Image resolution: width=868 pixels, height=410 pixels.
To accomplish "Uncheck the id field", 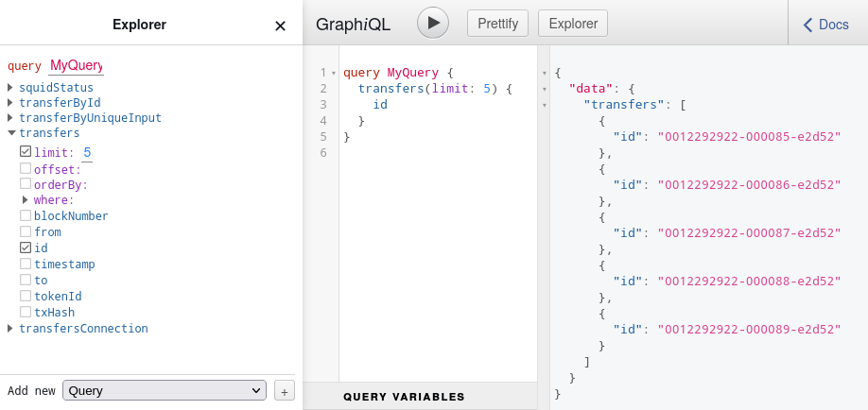I will (26, 248).
